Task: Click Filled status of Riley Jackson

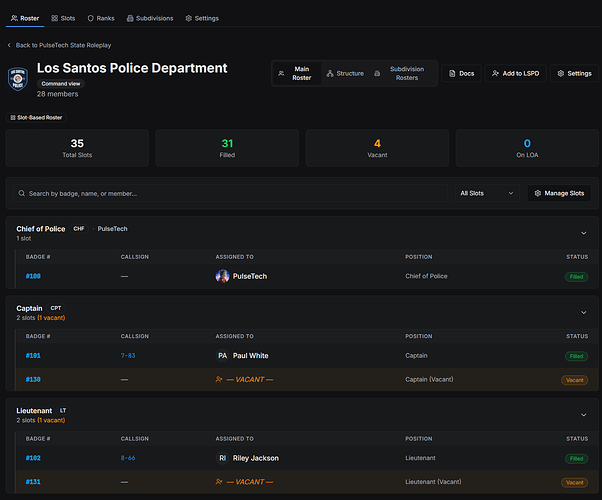Action: pos(576,459)
